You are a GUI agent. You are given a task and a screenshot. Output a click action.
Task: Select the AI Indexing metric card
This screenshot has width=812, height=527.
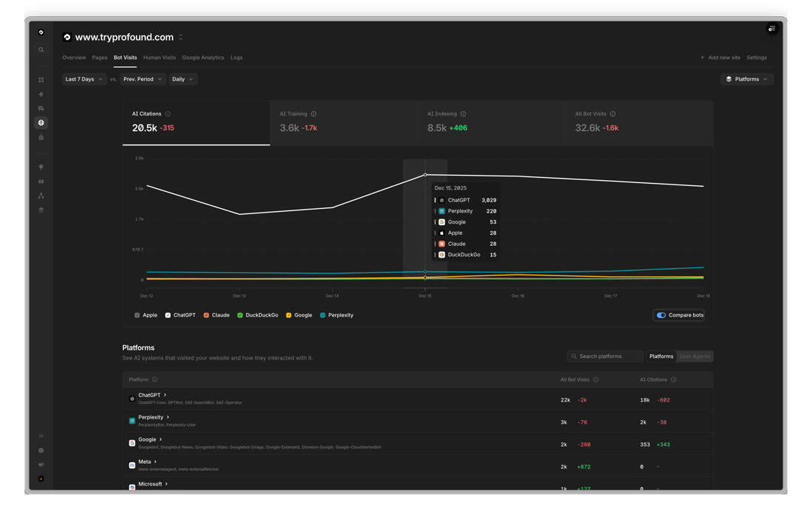pos(492,123)
